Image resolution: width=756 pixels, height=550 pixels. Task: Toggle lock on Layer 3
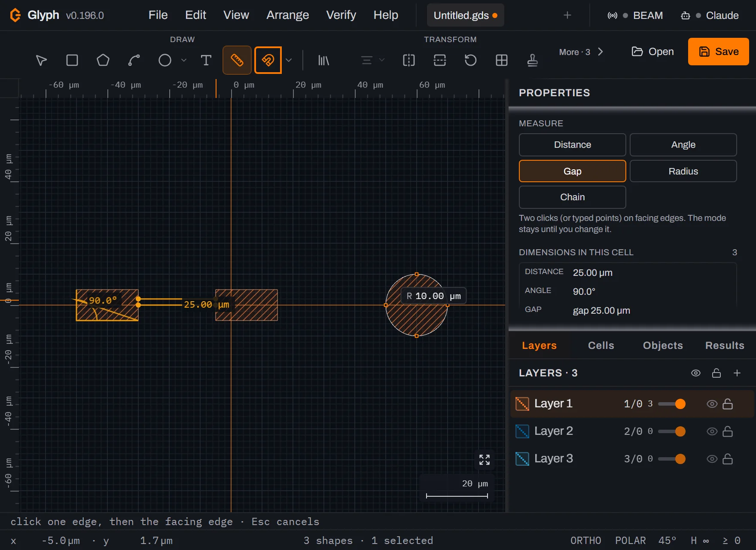(728, 459)
